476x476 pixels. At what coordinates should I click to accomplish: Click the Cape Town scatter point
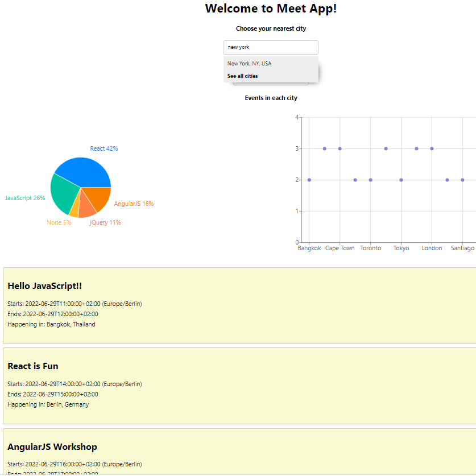[x=340, y=149]
